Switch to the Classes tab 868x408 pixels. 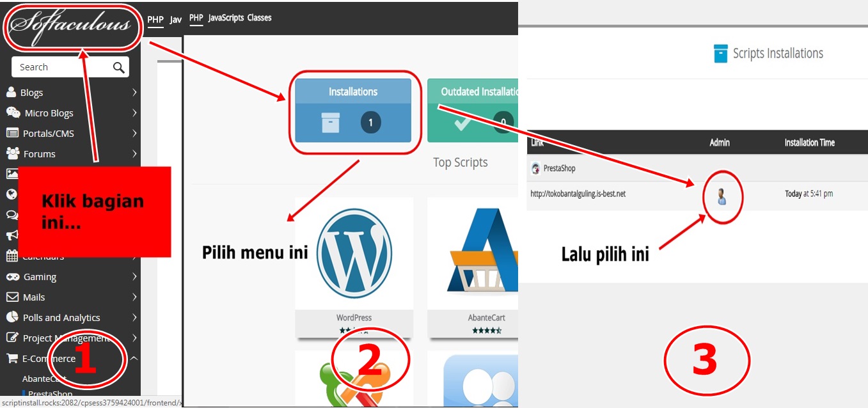[x=260, y=18]
